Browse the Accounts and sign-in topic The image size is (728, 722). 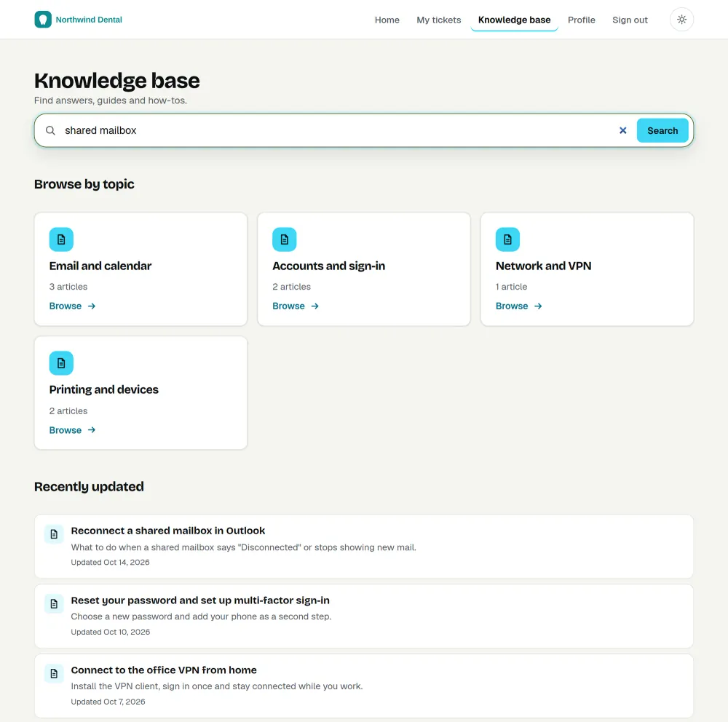(296, 306)
